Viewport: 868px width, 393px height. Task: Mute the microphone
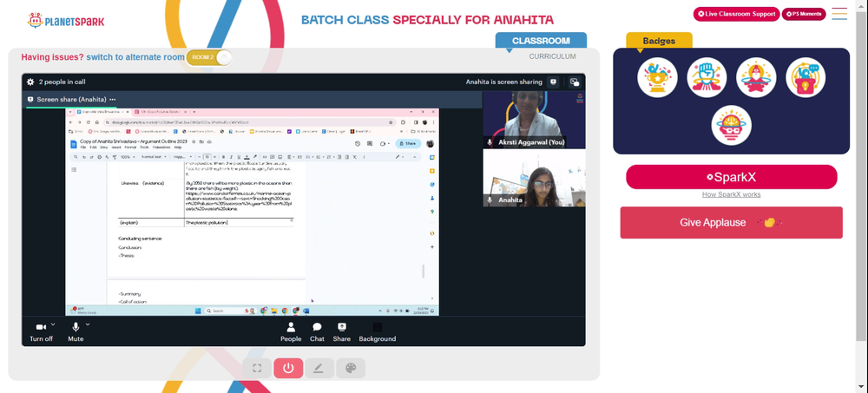76,328
